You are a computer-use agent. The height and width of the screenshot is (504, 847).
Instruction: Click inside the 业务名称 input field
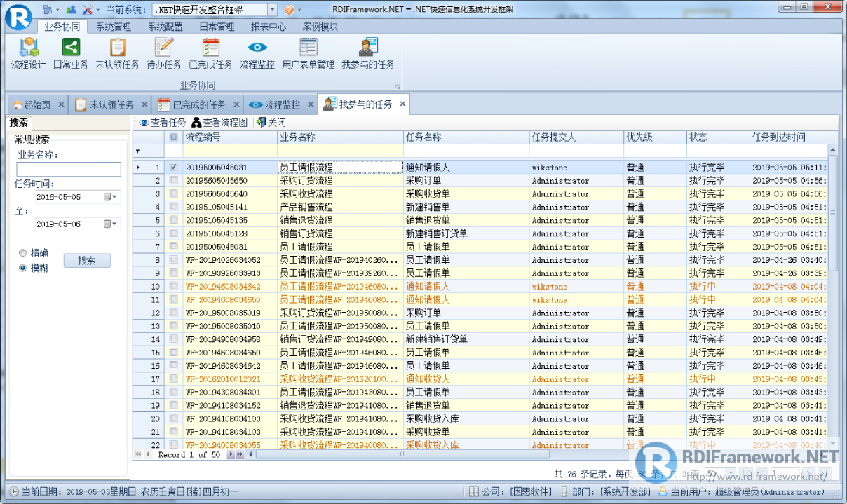click(68, 169)
